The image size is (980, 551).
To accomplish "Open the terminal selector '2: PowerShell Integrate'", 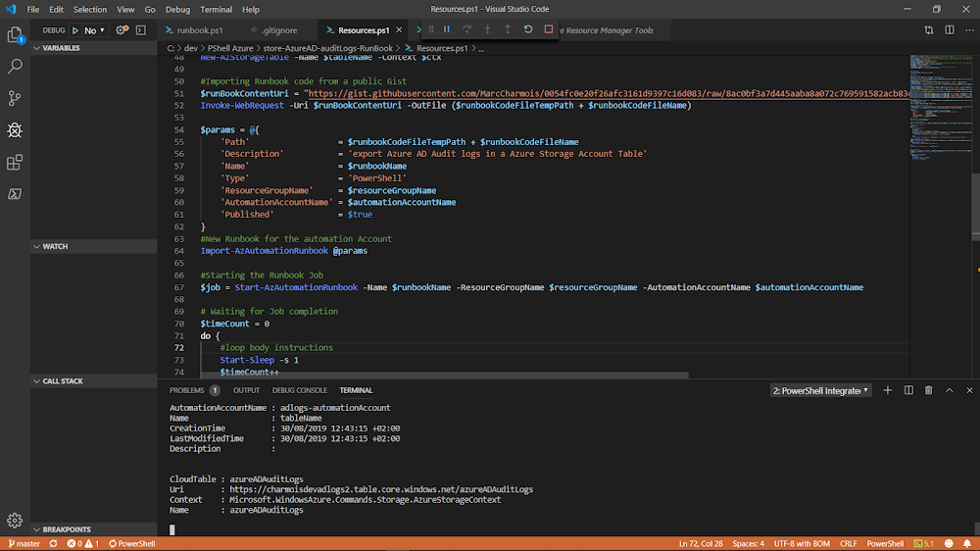I will pyautogui.click(x=820, y=391).
